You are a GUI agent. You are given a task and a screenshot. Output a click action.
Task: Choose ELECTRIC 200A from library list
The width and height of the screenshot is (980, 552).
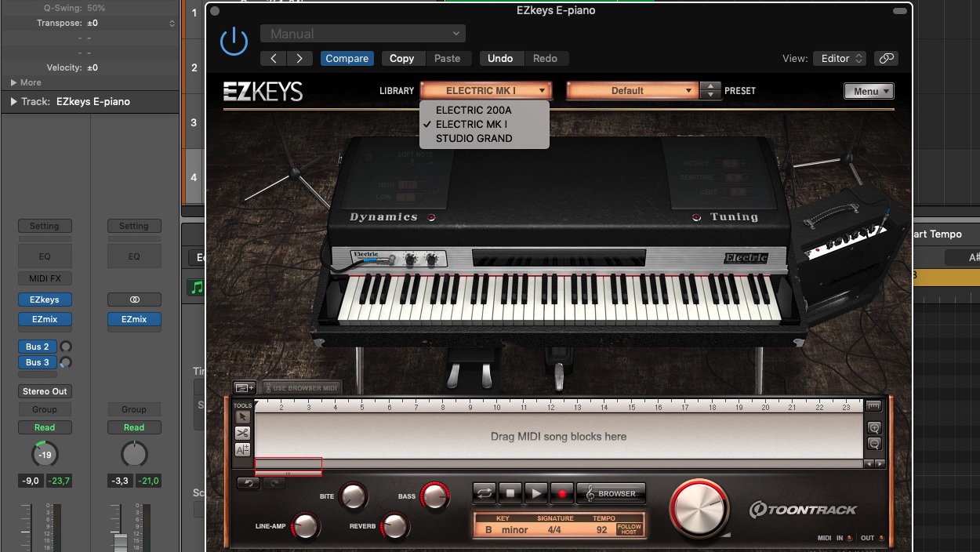tap(473, 110)
